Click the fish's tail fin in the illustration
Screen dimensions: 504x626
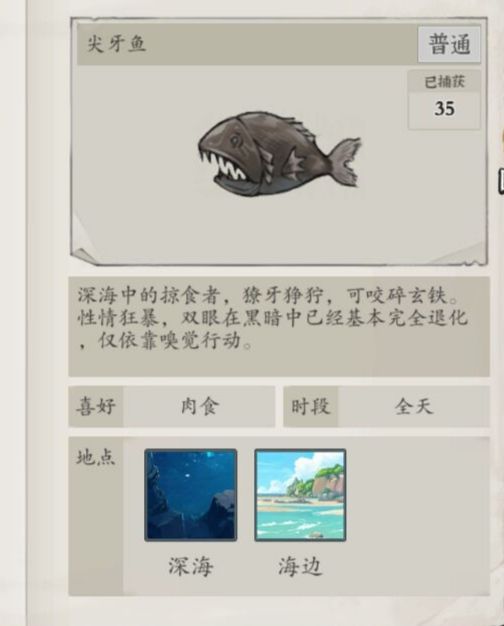pos(346,162)
